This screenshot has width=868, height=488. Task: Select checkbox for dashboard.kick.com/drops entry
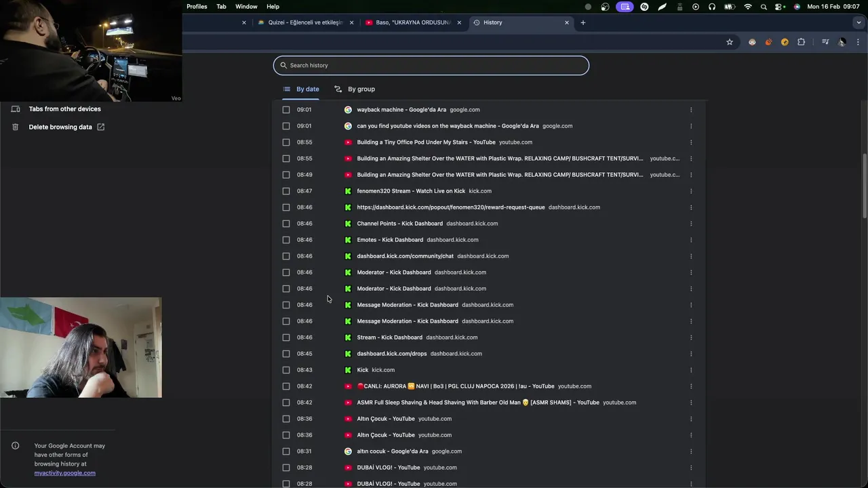pyautogui.click(x=286, y=354)
